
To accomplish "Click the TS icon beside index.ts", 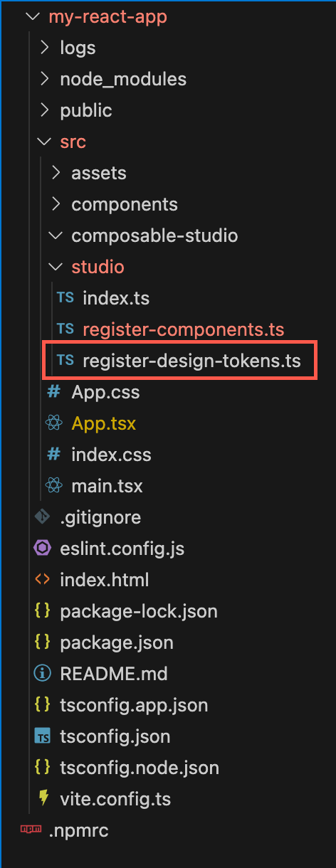I will coord(65,298).
